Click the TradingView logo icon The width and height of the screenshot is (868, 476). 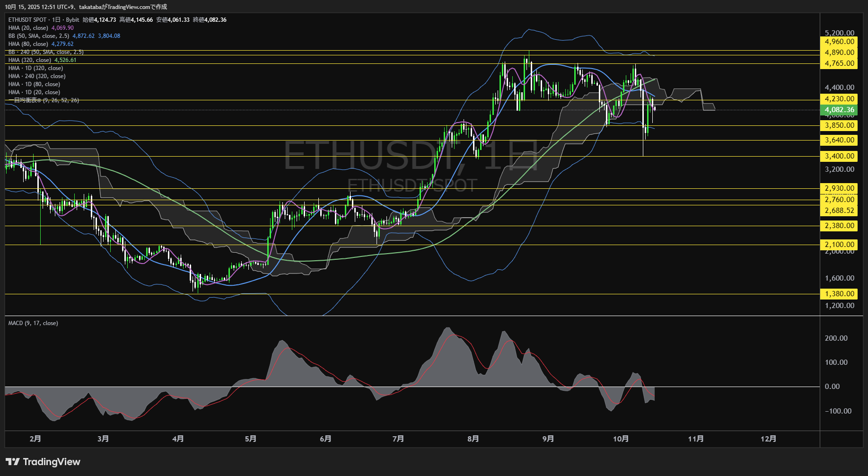tap(13, 462)
